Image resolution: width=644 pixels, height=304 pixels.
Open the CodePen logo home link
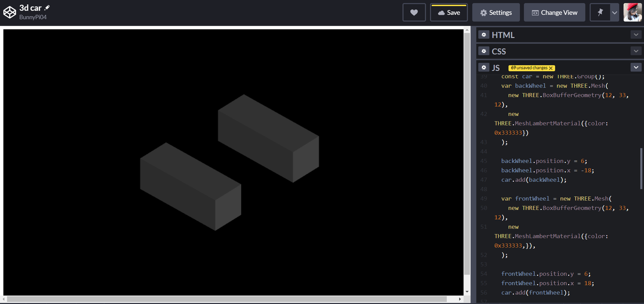point(10,13)
